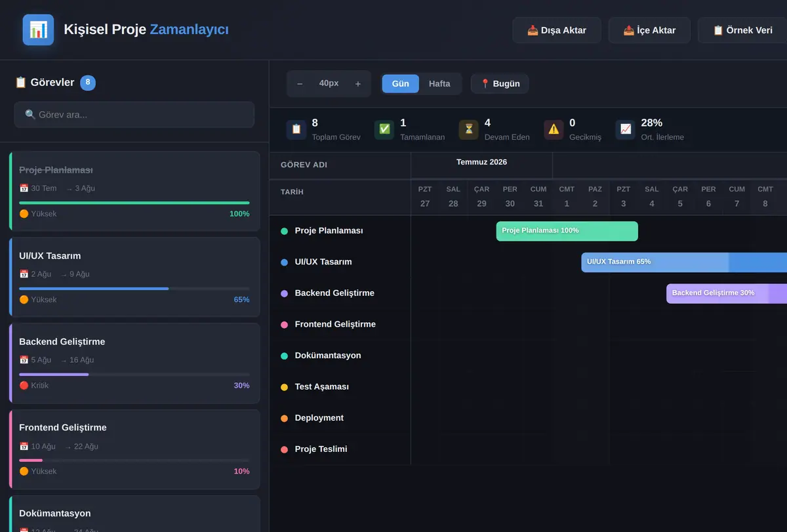The height and width of the screenshot is (532, 787).
Task: Load sample data with Örnek Veri
Action: [x=742, y=30]
